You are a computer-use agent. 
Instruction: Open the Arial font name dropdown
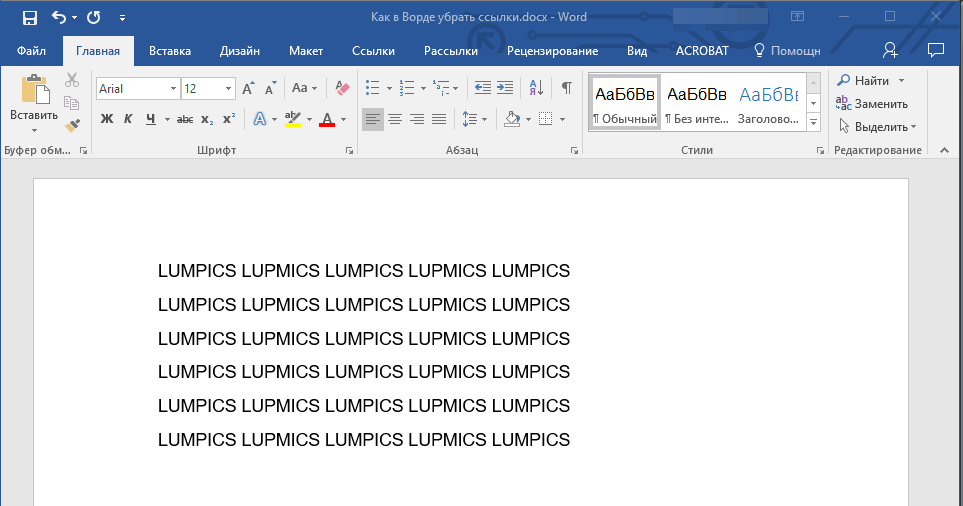(x=173, y=89)
